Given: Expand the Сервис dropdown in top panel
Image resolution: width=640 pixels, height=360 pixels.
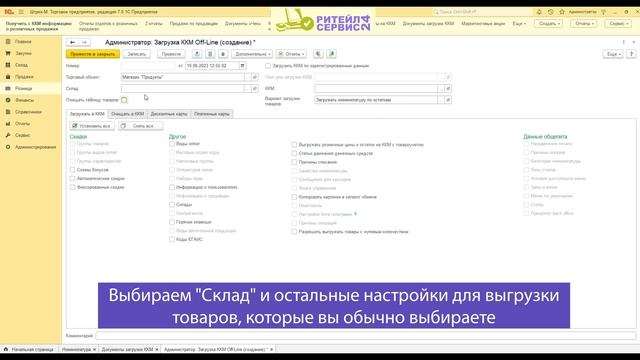Looking at the screenshot, I should [618, 24].
